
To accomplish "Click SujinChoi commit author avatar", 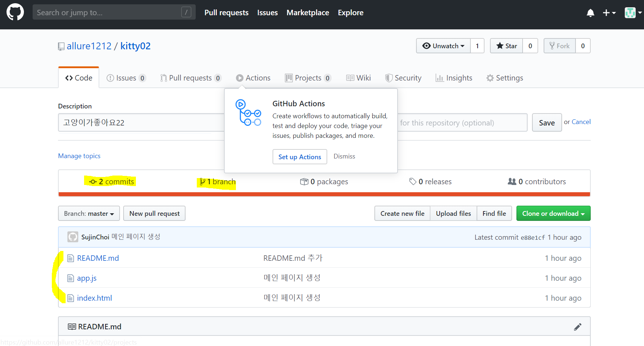I will click(73, 237).
